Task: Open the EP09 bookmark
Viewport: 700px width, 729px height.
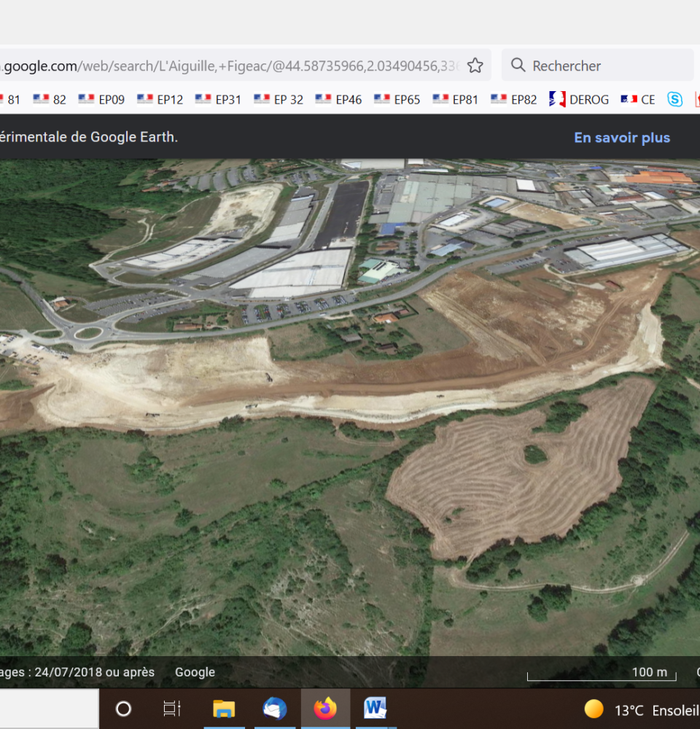Action: point(101,99)
